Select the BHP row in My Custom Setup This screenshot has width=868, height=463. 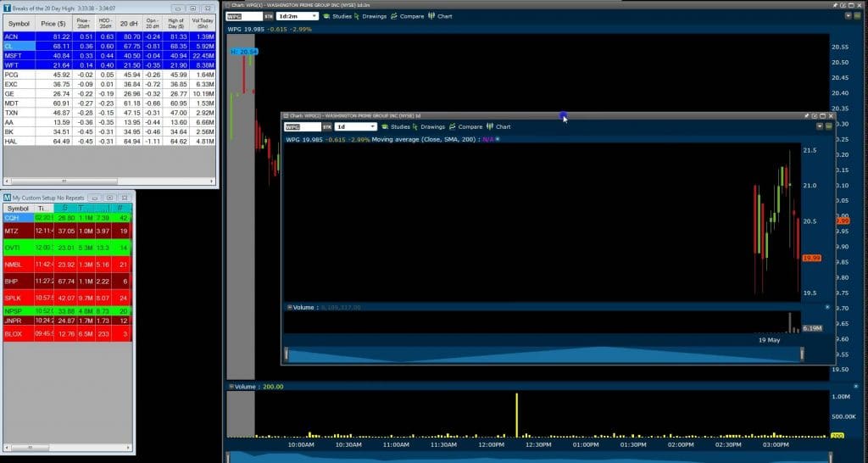point(68,282)
